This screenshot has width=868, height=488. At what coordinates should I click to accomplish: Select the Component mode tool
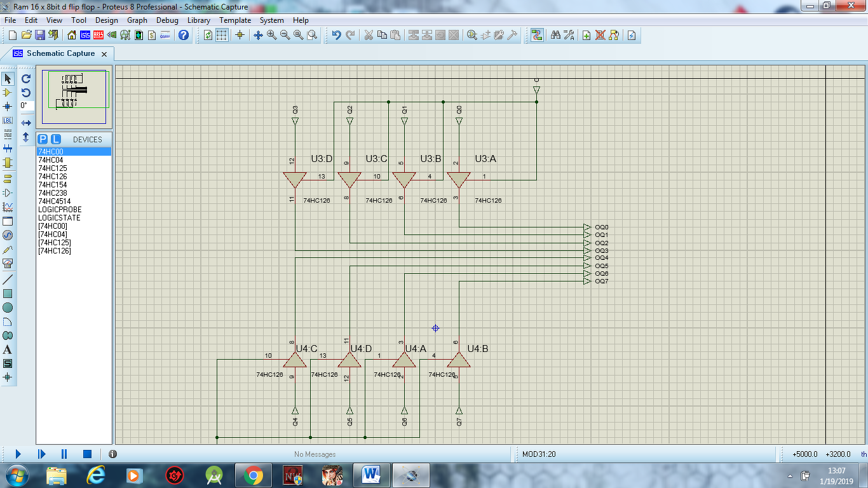(x=8, y=93)
